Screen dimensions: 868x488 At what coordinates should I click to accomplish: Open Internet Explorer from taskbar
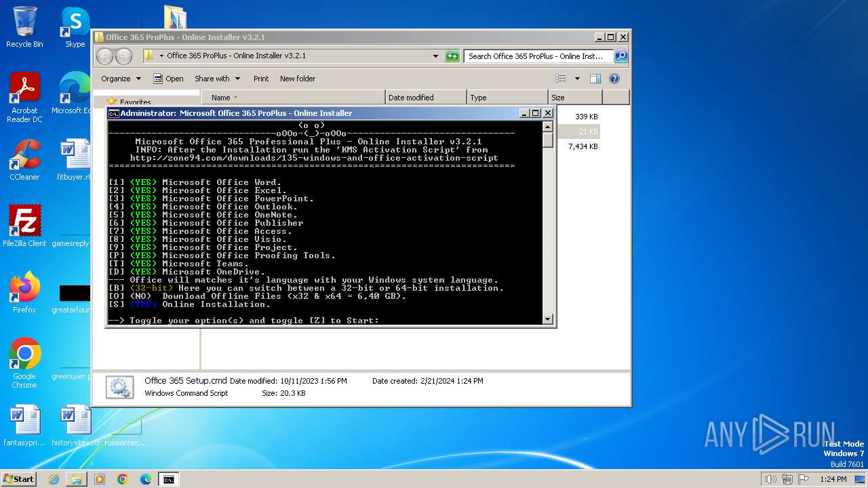point(54,479)
